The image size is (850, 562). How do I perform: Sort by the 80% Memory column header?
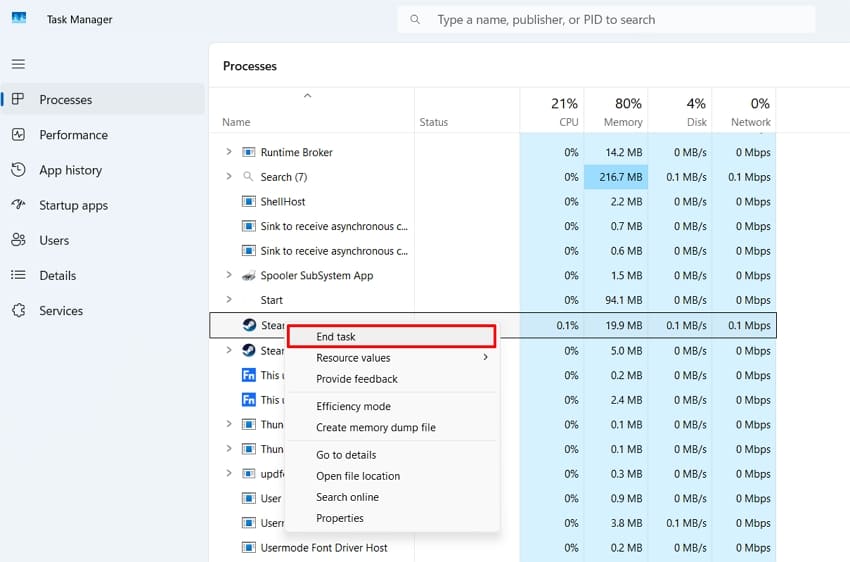(x=616, y=111)
